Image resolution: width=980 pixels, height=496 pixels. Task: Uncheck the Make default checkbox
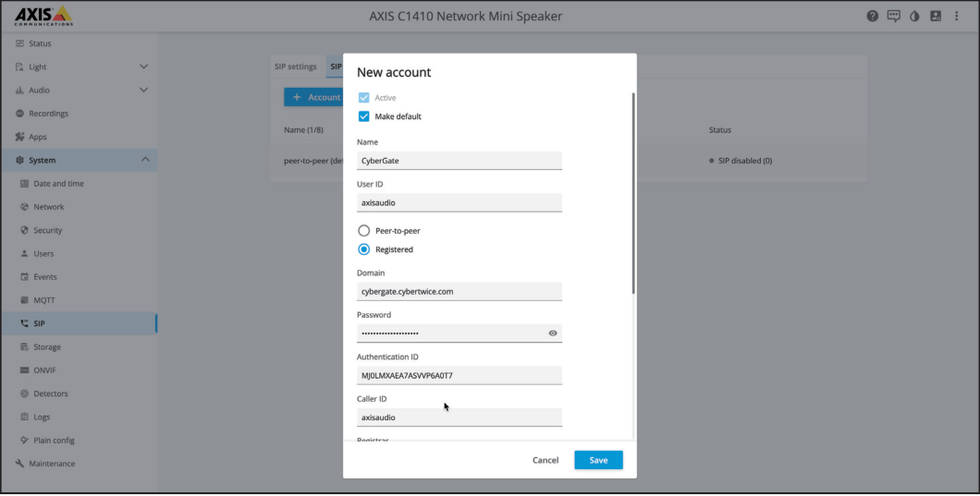(363, 116)
